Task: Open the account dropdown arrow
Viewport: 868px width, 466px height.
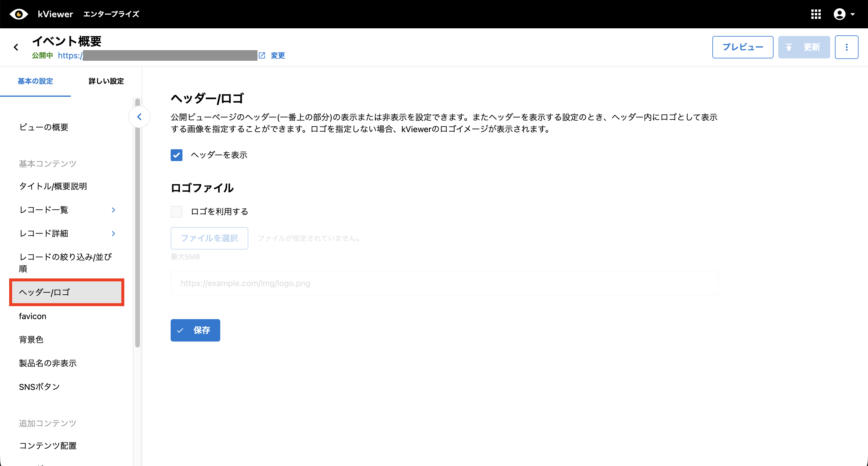Action: click(x=853, y=14)
